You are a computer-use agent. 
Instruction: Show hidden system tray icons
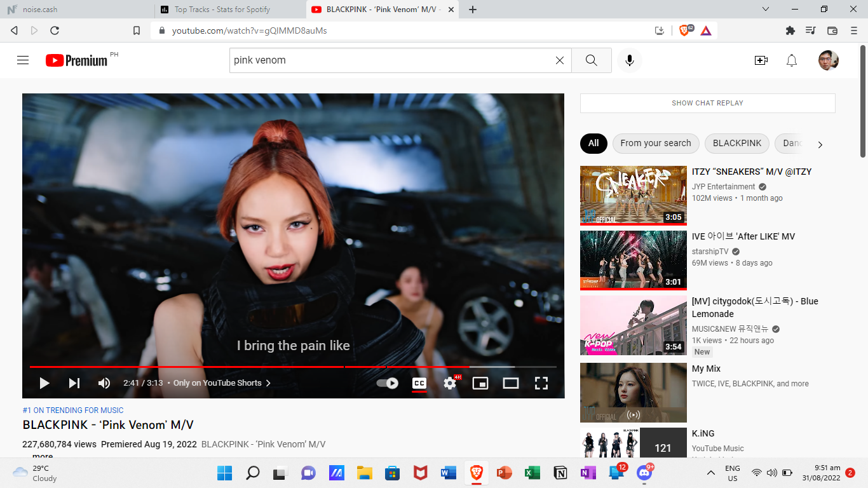click(711, 473)
